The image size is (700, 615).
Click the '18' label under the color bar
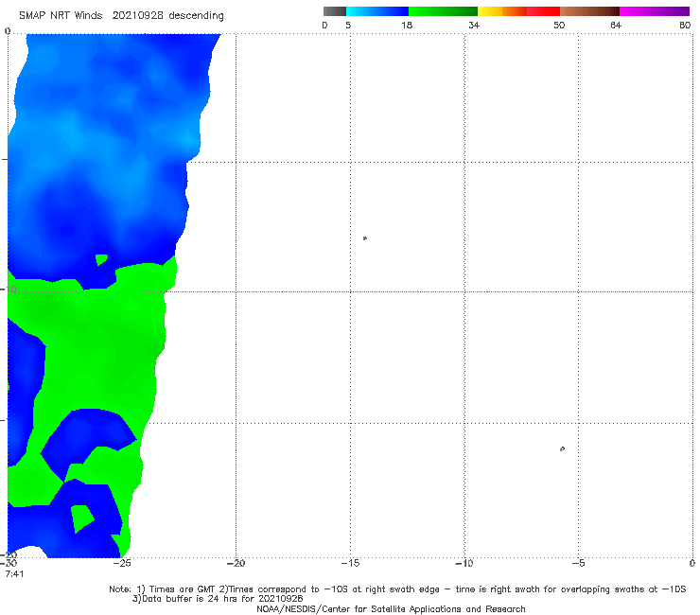pyautogui.click(x=406, y=25)
